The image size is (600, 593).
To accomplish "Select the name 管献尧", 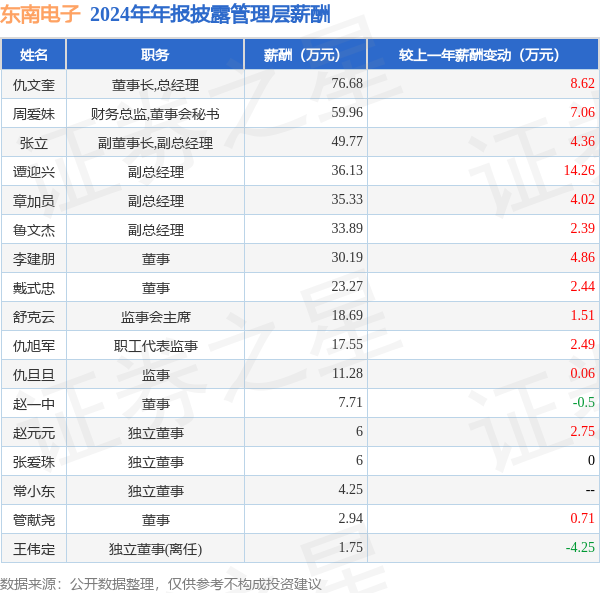I will 34,521.
